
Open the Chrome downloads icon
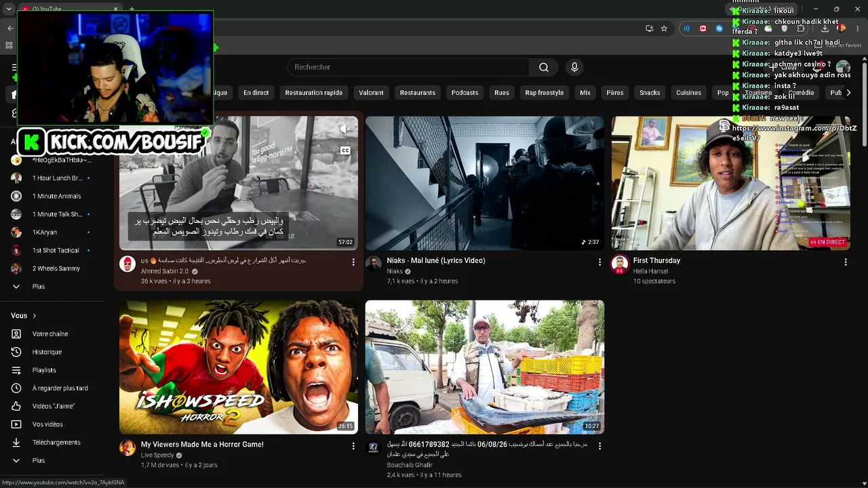tap(825, 28)
